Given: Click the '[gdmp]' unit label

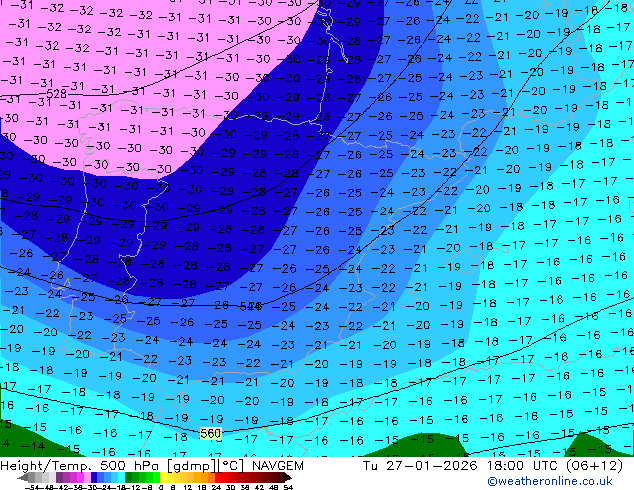Looking at the screenshot, I should [x=191, y=466].
